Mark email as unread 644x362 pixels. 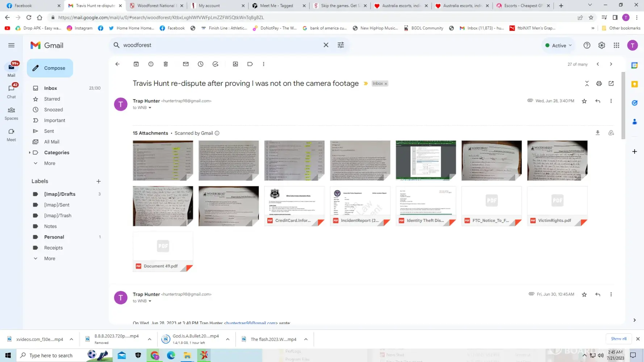186,64
